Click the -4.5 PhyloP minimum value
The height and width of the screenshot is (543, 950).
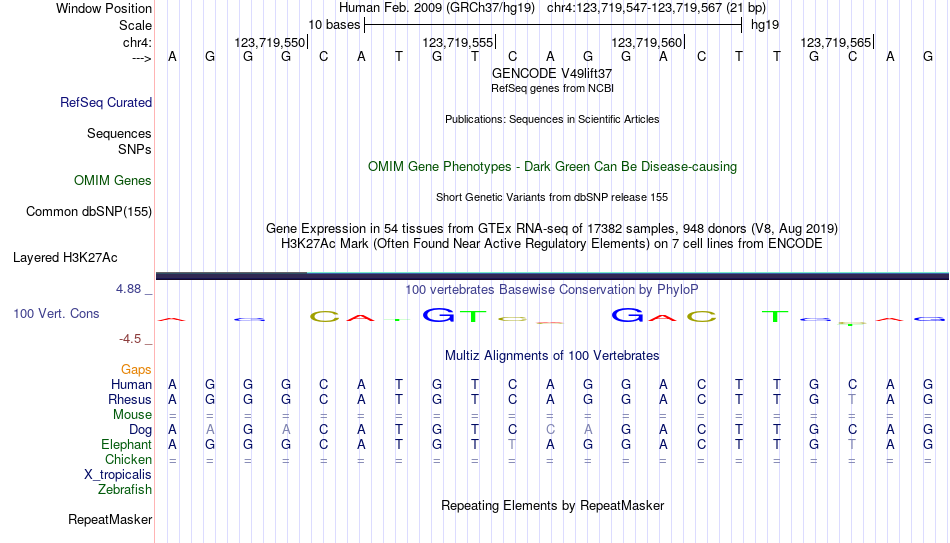(x=130, y=339)
